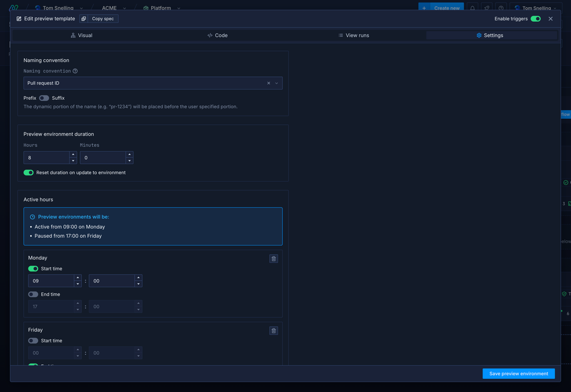Turn off Reset duration on update to environment

(x=28, y=172)
